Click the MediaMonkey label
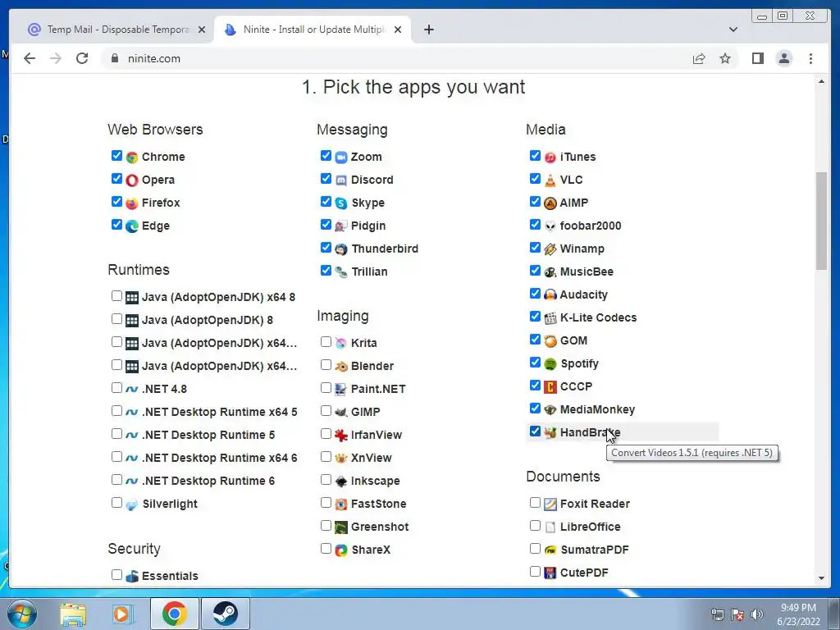Image resolution: width=840 pixels, height=630 pixels. pos(597,410)
